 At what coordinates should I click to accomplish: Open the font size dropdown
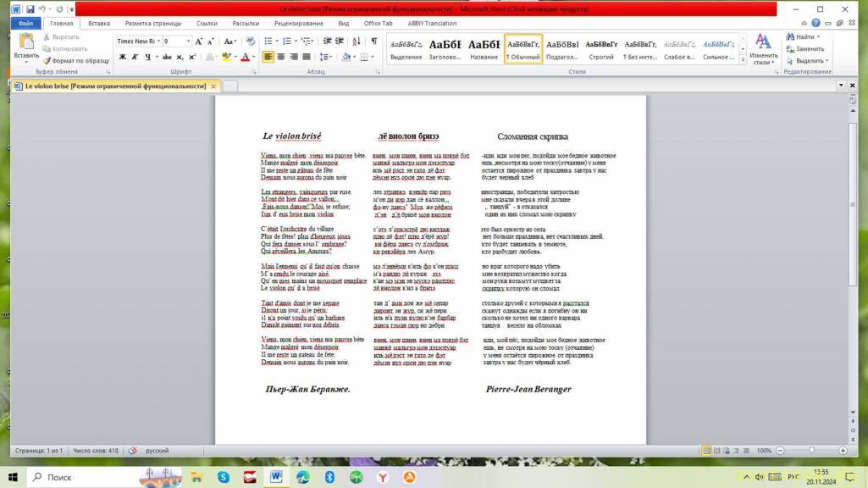coord(187,41)
